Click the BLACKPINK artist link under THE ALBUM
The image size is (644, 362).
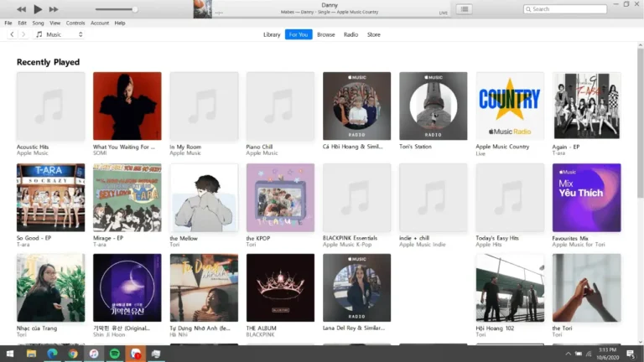(261, 335)
